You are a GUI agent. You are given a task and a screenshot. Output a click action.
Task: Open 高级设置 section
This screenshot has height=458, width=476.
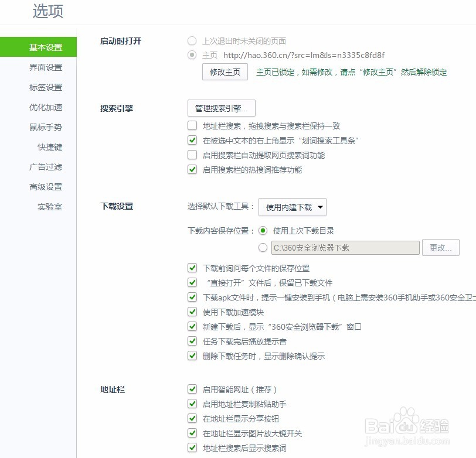coord(46,187)
